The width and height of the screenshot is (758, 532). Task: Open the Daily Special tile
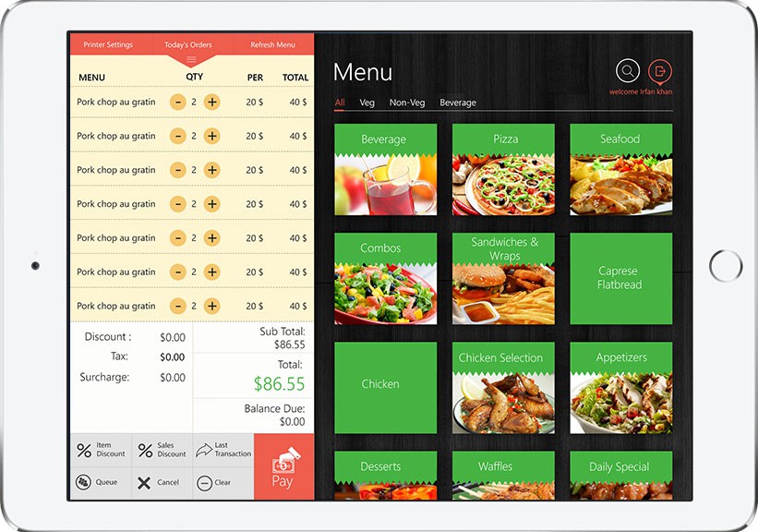621,476
